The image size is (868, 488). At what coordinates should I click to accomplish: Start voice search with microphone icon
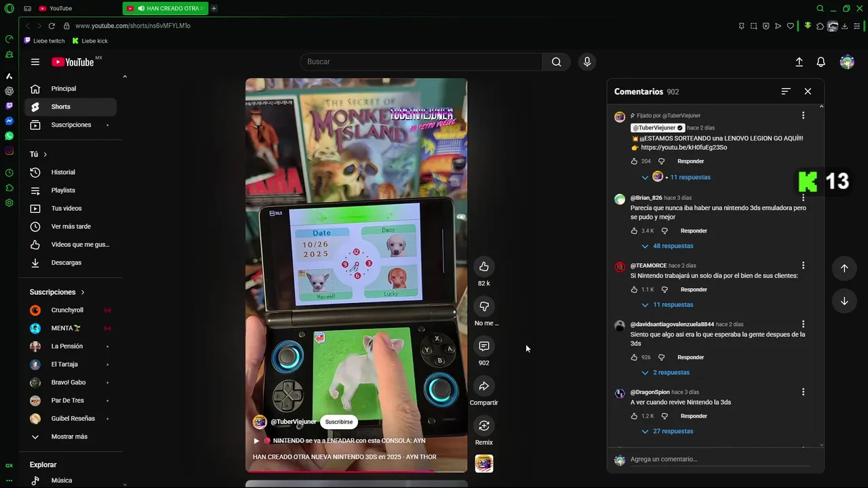(x=587, y=62)
